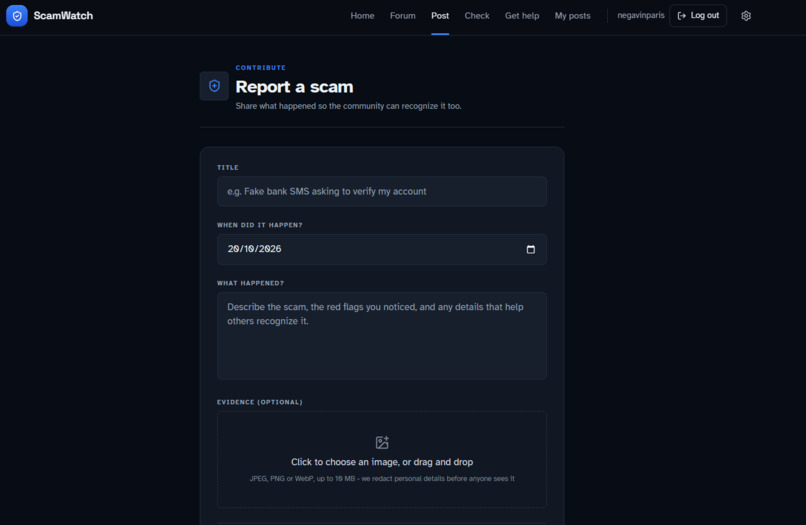
Task: Open the calendar date picker icon
Action: coord(530,249)
